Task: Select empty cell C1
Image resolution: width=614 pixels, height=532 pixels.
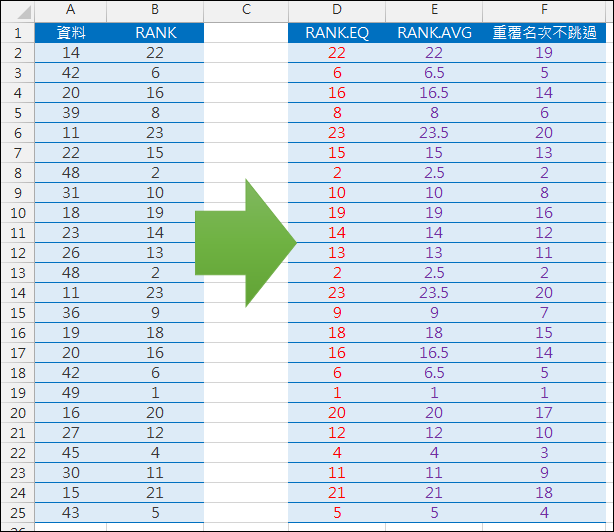Action: tap(246, 32)
